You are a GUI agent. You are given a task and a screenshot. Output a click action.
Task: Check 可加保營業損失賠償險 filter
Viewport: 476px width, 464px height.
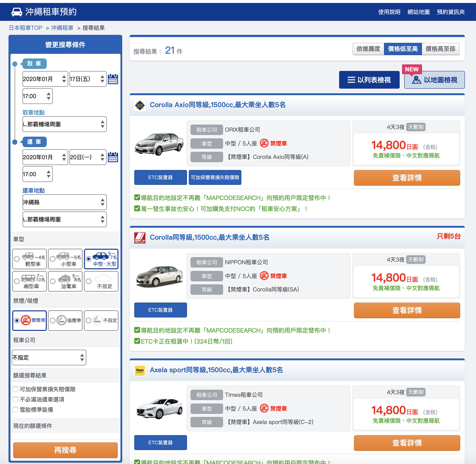[x=16, y=389]
